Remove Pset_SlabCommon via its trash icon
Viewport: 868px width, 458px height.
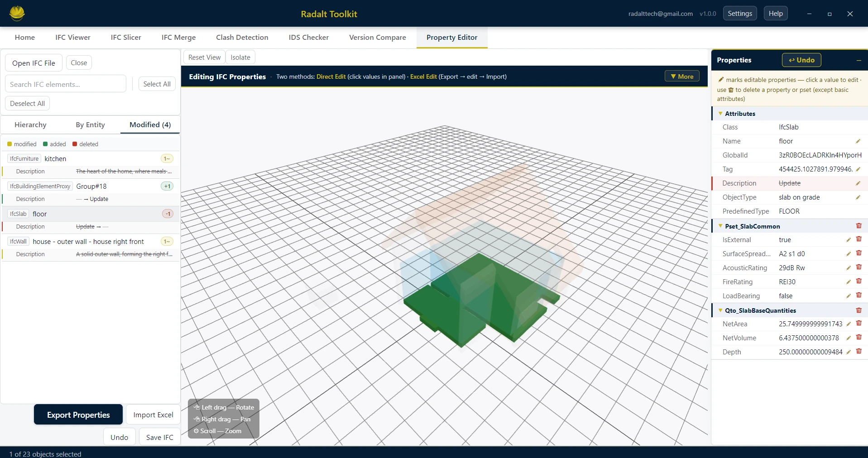coord(859,226)
